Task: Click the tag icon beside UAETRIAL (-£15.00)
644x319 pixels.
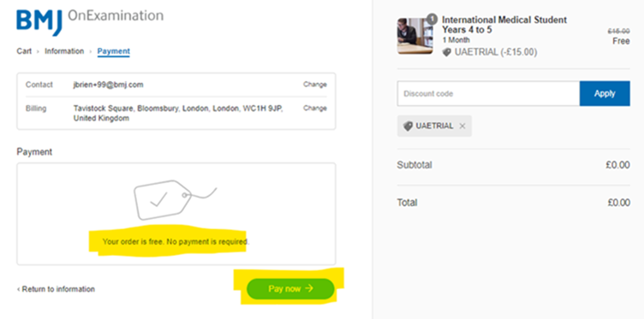Action: [x=446, y=52]
